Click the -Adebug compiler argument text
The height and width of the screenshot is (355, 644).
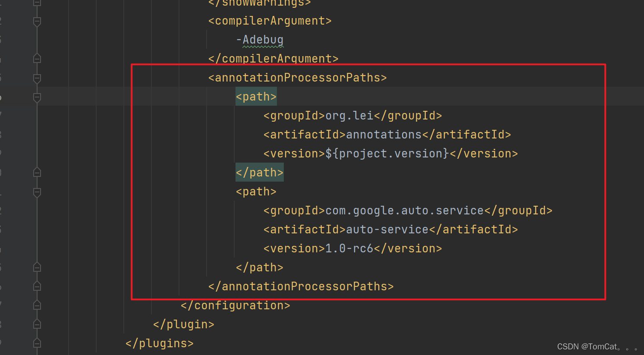[x=260, y=40]
